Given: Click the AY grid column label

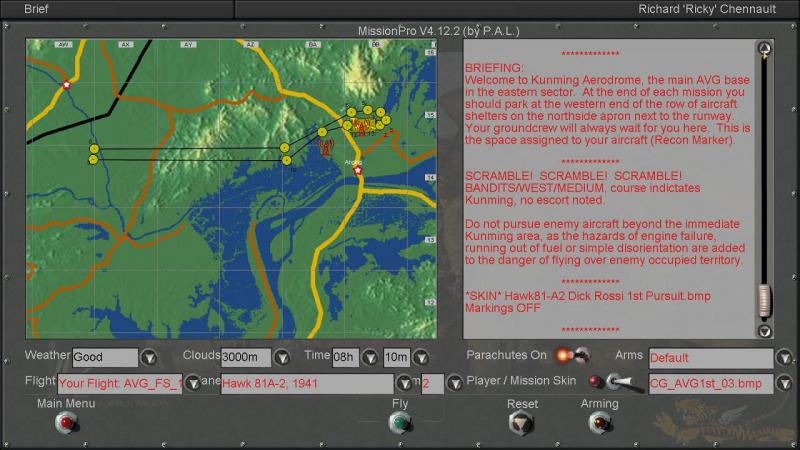Looking at the screenshot, I should 188,44.
